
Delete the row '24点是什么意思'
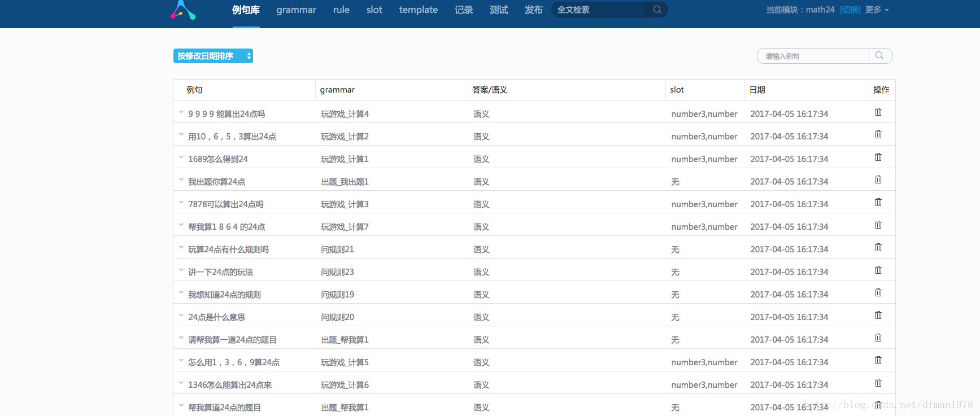[x=878, y=315]
